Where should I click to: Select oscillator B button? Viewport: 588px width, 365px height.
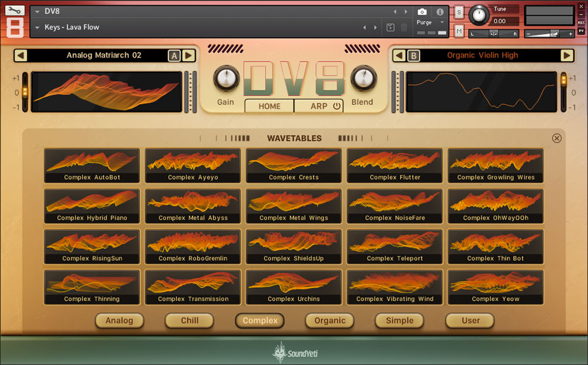click(413, 55)
